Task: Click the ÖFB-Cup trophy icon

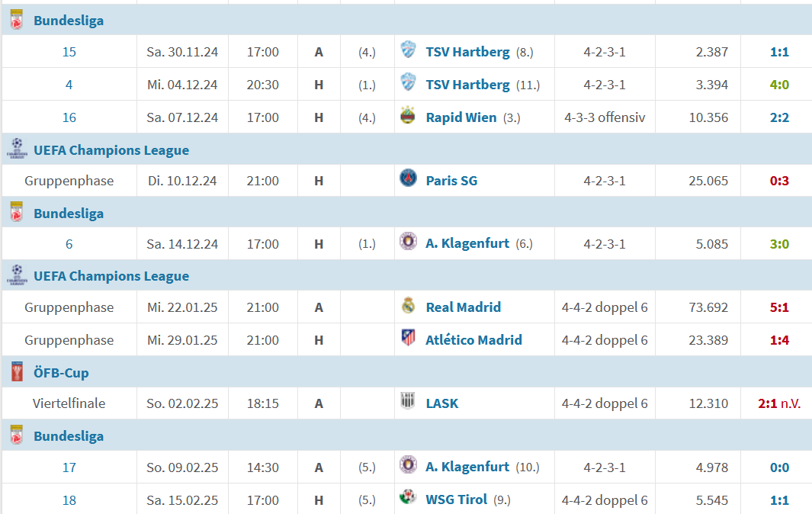Action: [x=17, y=371]
